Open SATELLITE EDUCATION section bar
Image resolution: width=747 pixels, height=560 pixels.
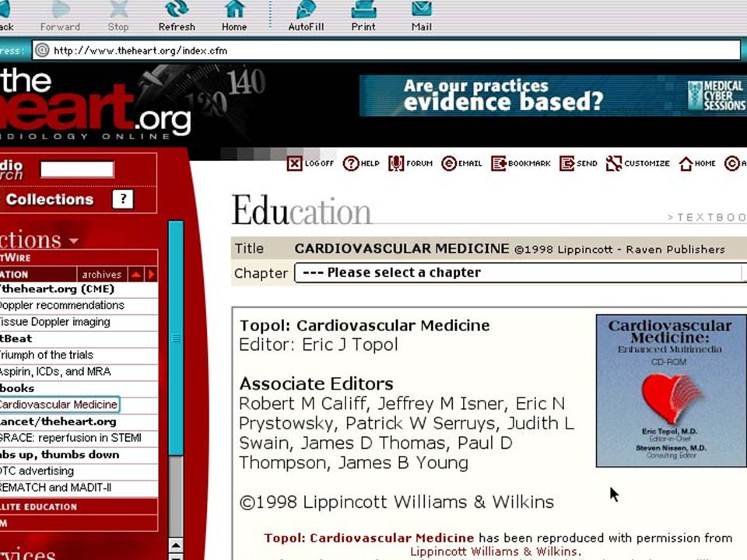pos(79,506)
